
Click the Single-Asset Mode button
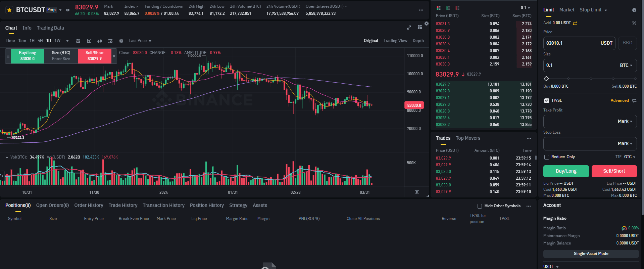pos(591,254)
